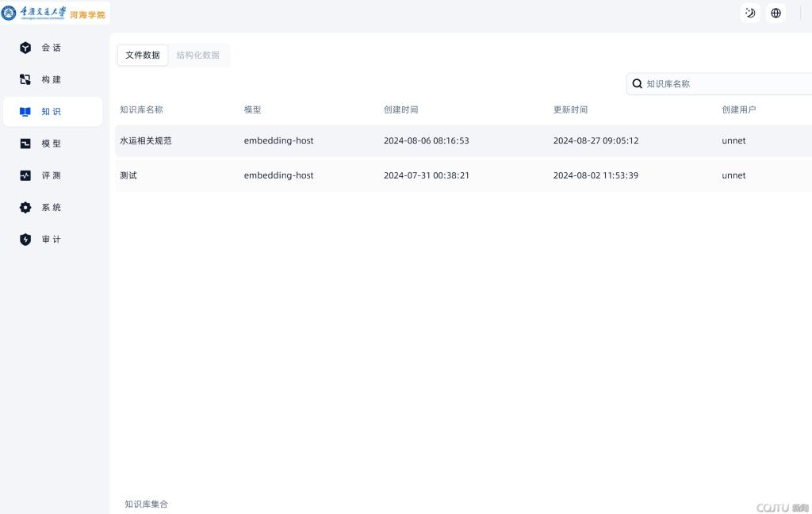Click the 模型 icon in sidebar
This screenshot has height=514, width=812.
click(x=25, y=144)
